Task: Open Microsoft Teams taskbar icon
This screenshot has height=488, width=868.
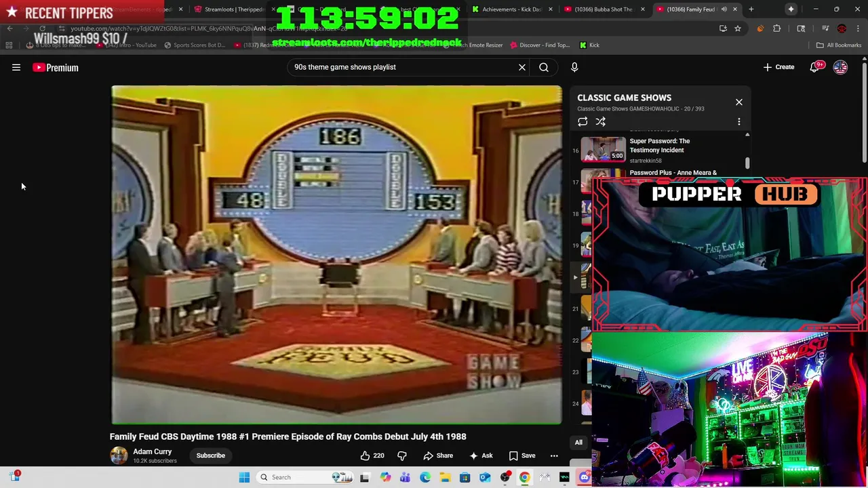Action: (x=405, y=477)
